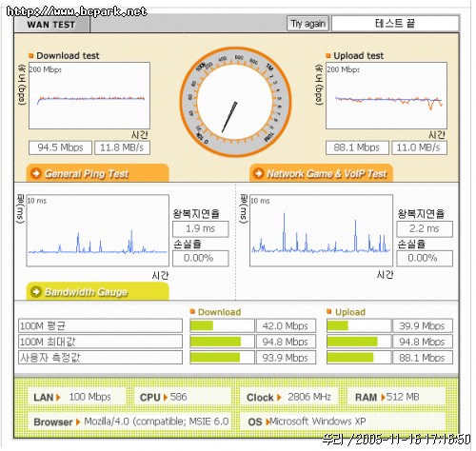476x451 pixels.
Task: Select the 2.2 ms round-trip delay value
Action: [425, 229]
